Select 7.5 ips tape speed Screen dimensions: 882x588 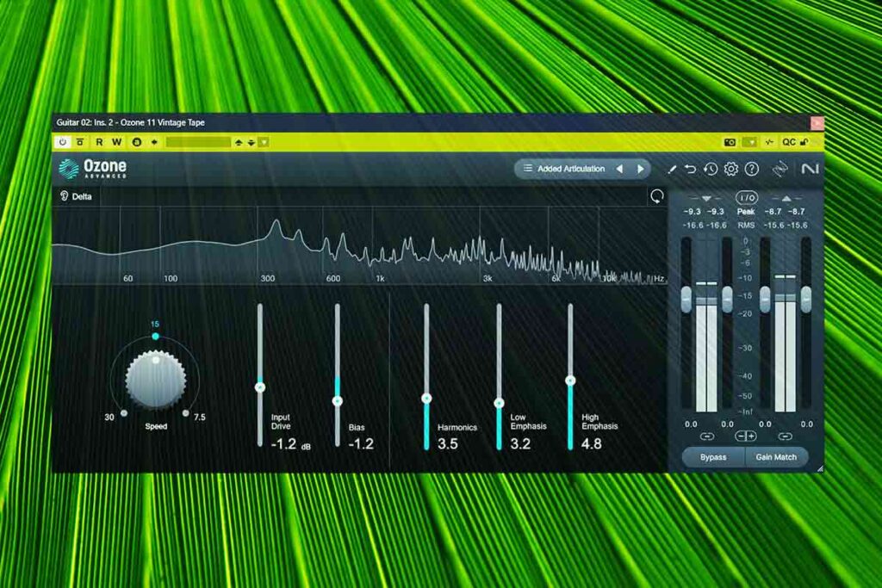click(x=186, y=413)
